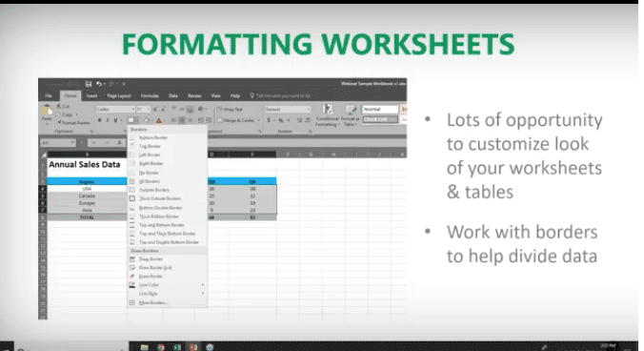Viewport: 644px width, 351px height.
Task: Click Increase Font Size icon
Action: [155, 110]
